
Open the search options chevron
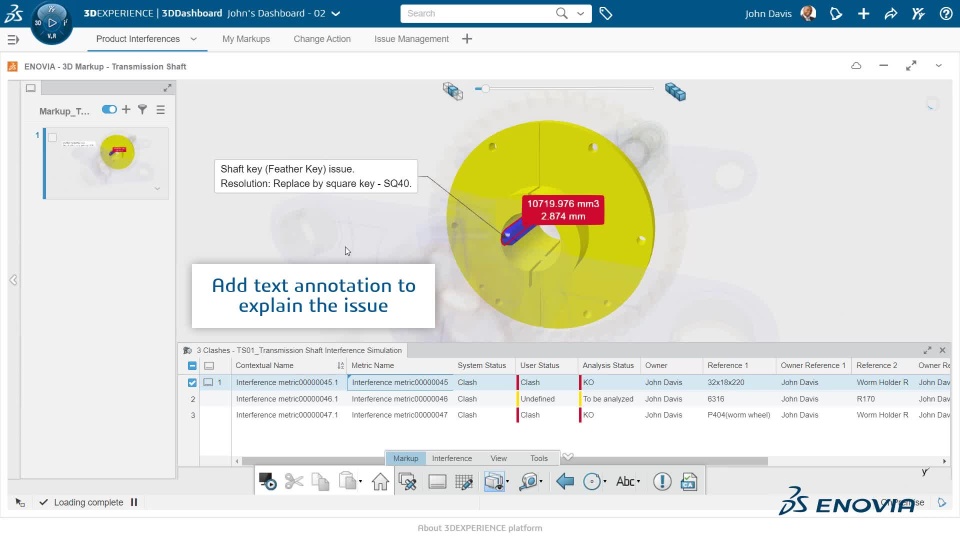pyautogui.click(x=580, y=13)
